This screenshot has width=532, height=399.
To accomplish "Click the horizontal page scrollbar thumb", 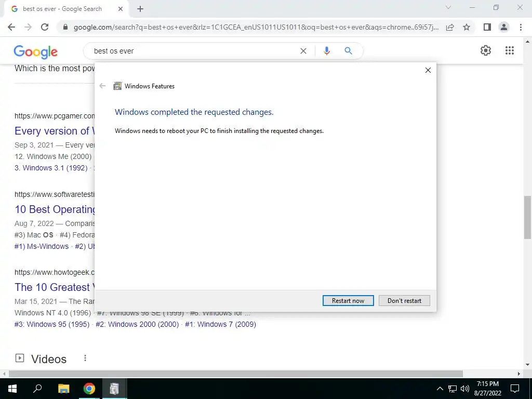I will pos(236,374).
